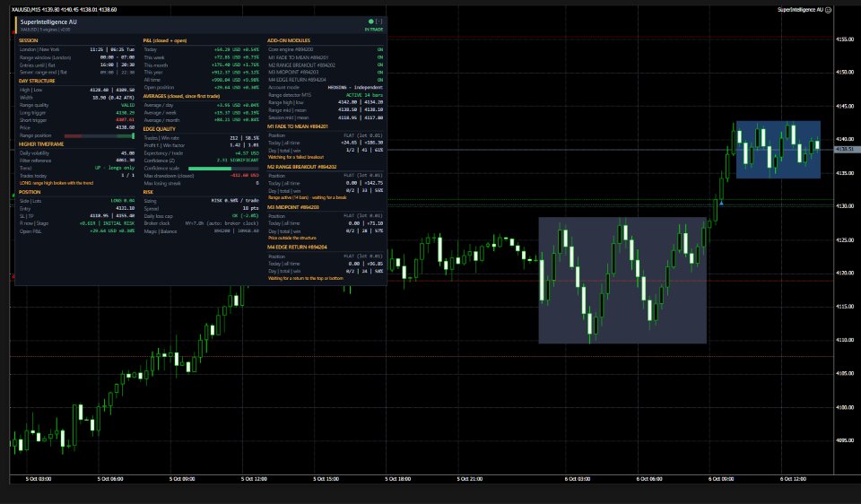Screen dimensions: 861x504
Task: Click the DAY STRUCTURE section header
Action: click(37, 81)
